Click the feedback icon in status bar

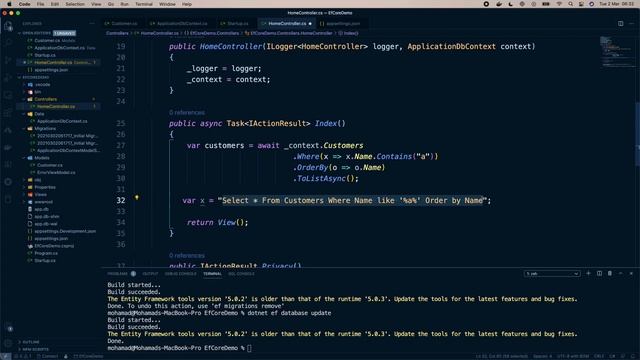[x=623, y=356]
